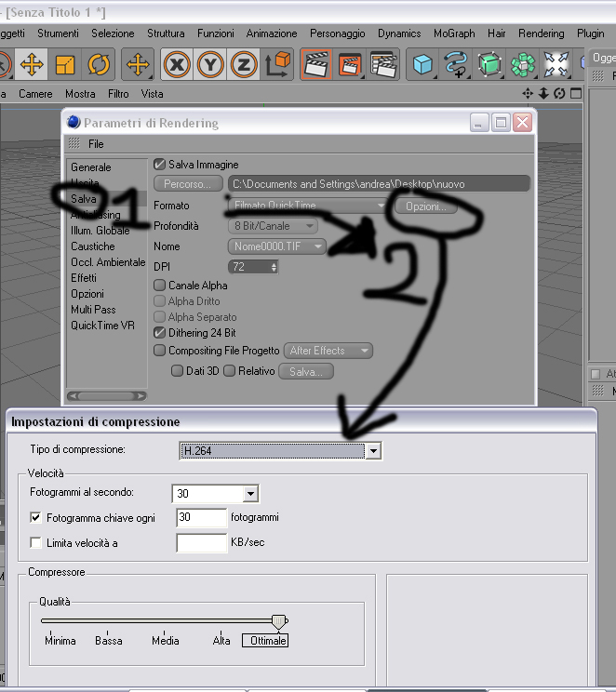Open the viewport Camere menu
Screen dimensions: 616x692
pos(35,94)
